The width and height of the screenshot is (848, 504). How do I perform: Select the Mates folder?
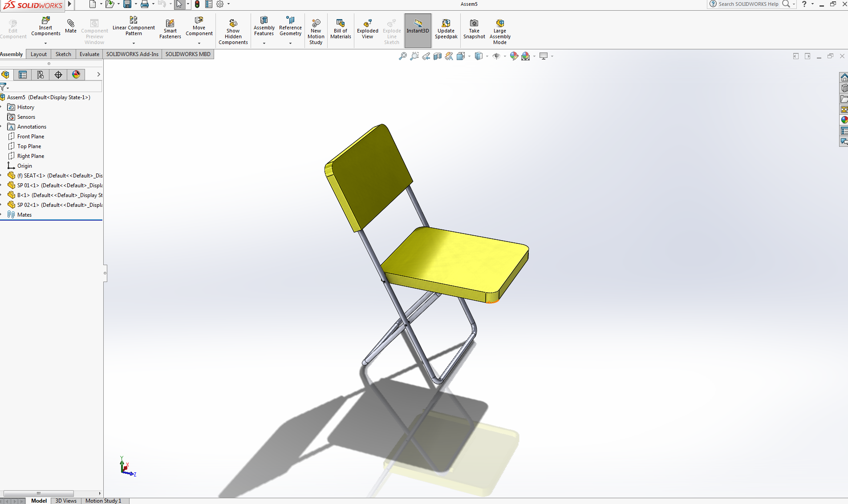20,215
